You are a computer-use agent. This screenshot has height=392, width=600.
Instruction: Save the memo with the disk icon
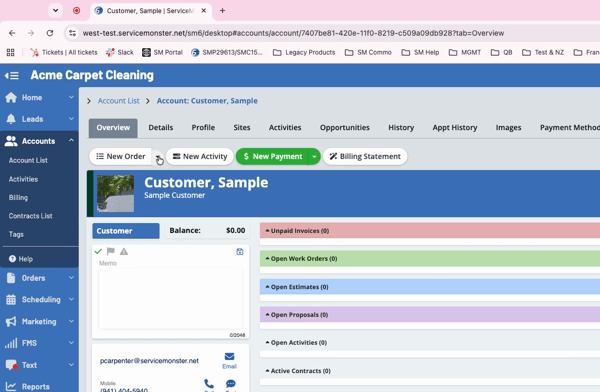240,252
